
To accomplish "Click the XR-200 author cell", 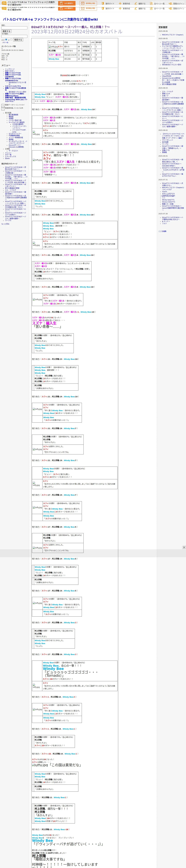I will point(70,59).
